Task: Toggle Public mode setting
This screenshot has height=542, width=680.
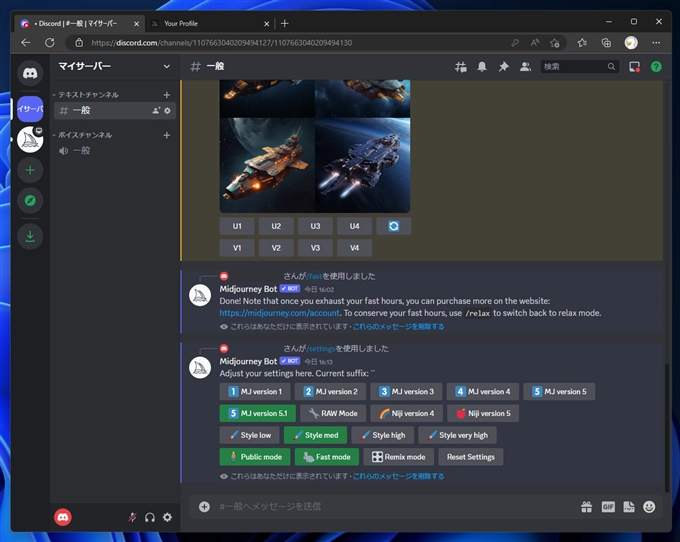Action: [255, 457]
